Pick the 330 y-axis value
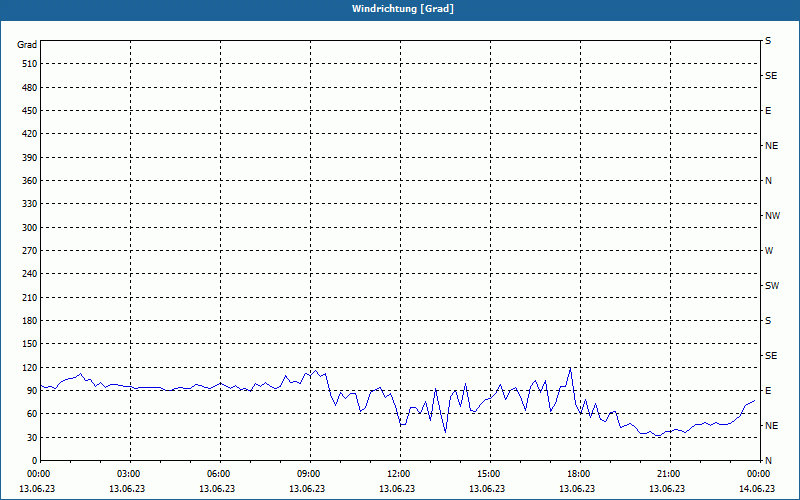The width and height of the screenshot is (800, 500). coord(30,204)
